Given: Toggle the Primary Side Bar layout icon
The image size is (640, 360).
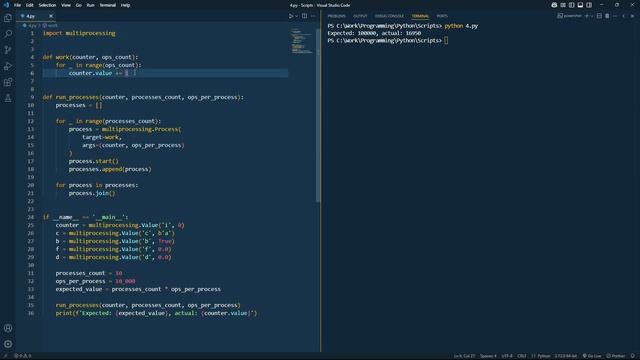Looking at the screenshot, I should pos(571,5).
